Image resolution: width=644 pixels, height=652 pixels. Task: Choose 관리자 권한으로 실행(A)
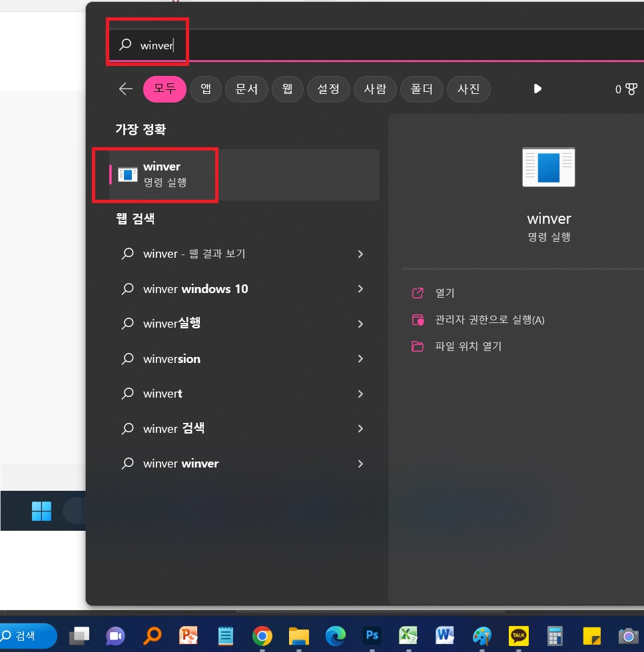pos(489,320)
